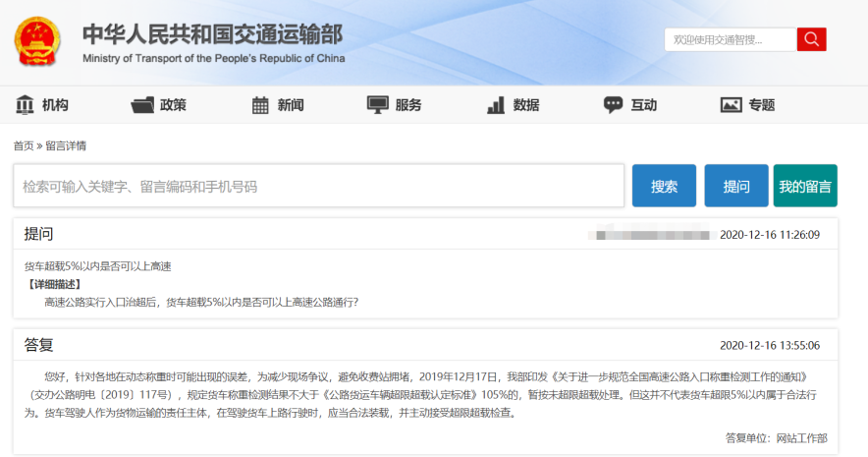The image size is (868, 457).
Task: Click the 新闻 calendar icon
Action: pyautogui.click(x=260, y=105)
